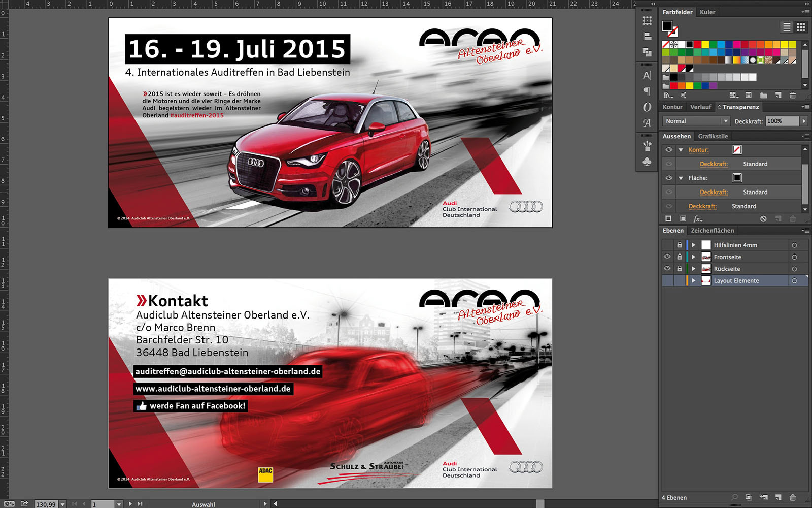Image resolution: width=812 pixels, height=508 pixels.
Task: Add new fill in Aussehen panel
Action: (x=683, y=219)
